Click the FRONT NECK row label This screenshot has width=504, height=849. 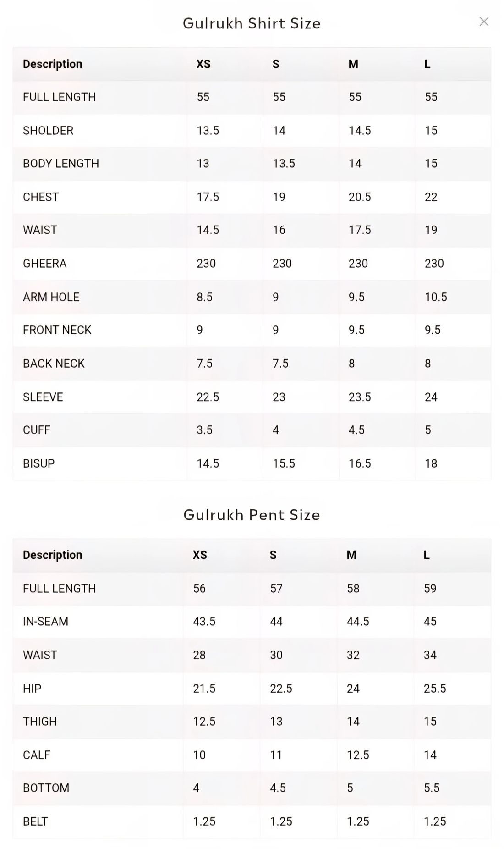57,330
